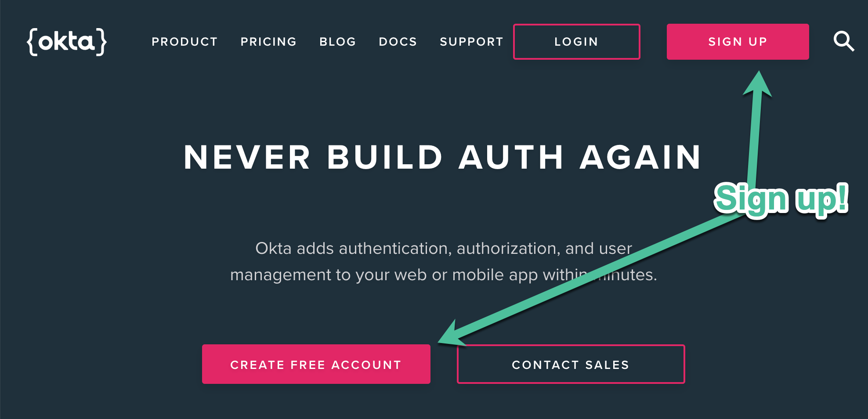868x419 pixels.
Task: Go to the Pricing page
Action: [x=268, y=42]
